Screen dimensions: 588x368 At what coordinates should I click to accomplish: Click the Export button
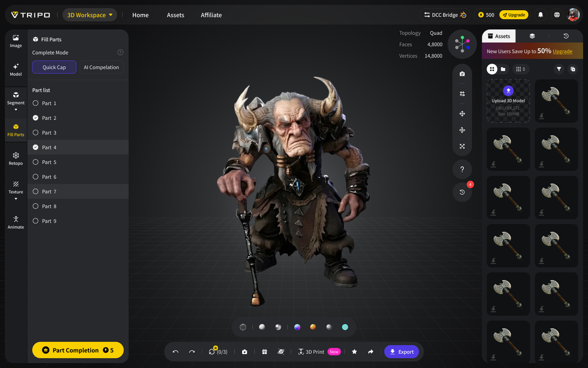[401, 352]
